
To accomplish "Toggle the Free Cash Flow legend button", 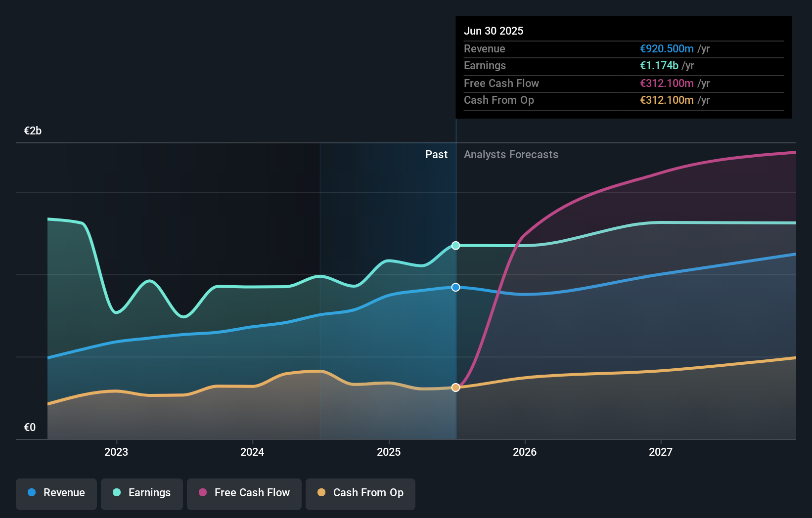I will pyautogui.click(x=244, y=493).
